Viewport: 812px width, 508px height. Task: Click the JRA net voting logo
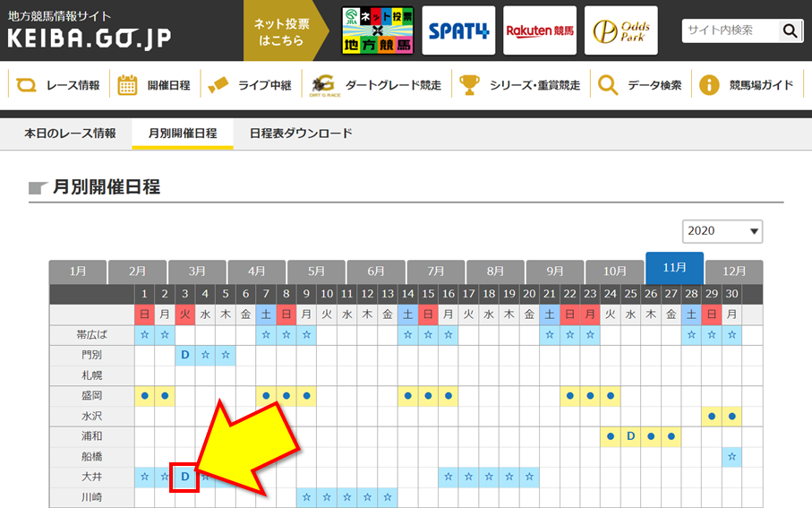pyautogui.click(x=377, y=31)
